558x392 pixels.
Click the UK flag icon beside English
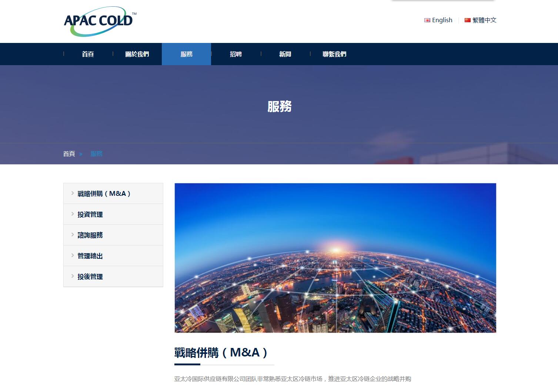coord(427,20)
